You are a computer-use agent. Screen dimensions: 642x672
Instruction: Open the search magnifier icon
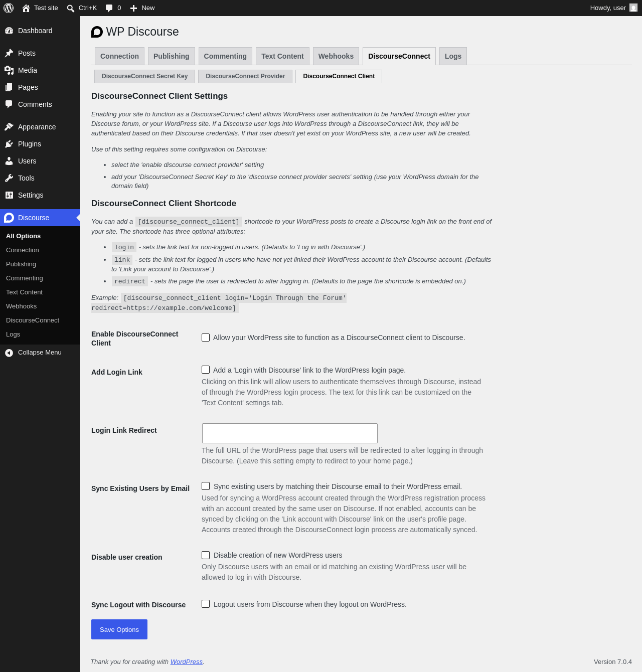coord(71,8)
